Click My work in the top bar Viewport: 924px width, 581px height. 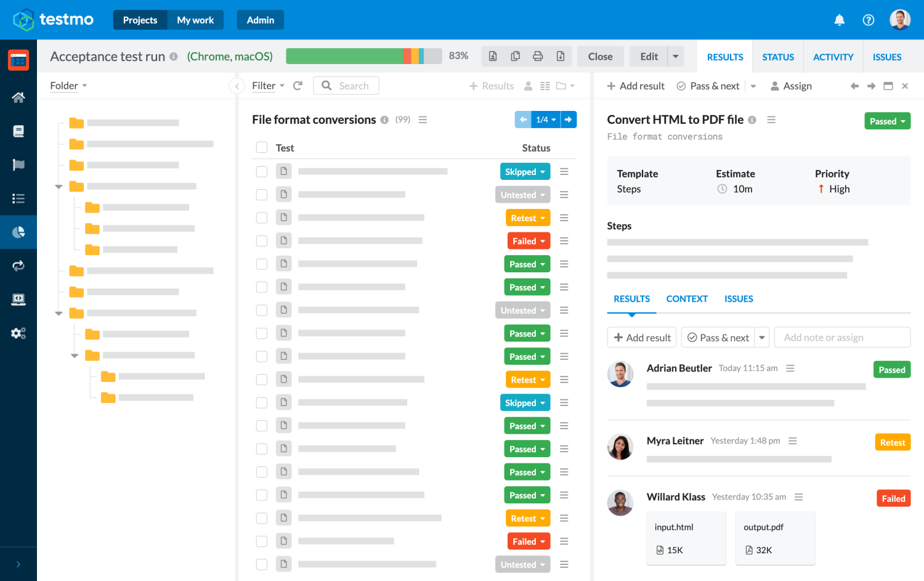(x=195, y=20)
